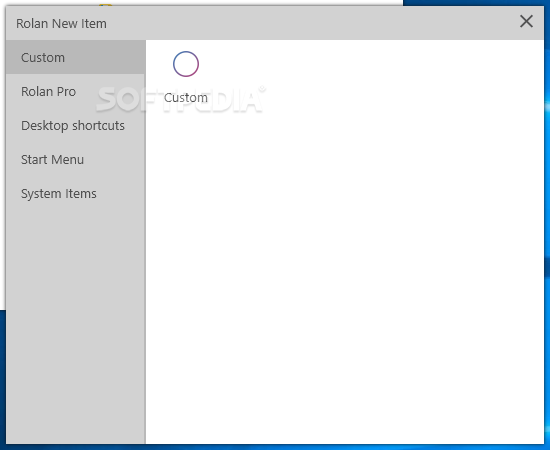Close the Rolan New Item dialog

526,21
